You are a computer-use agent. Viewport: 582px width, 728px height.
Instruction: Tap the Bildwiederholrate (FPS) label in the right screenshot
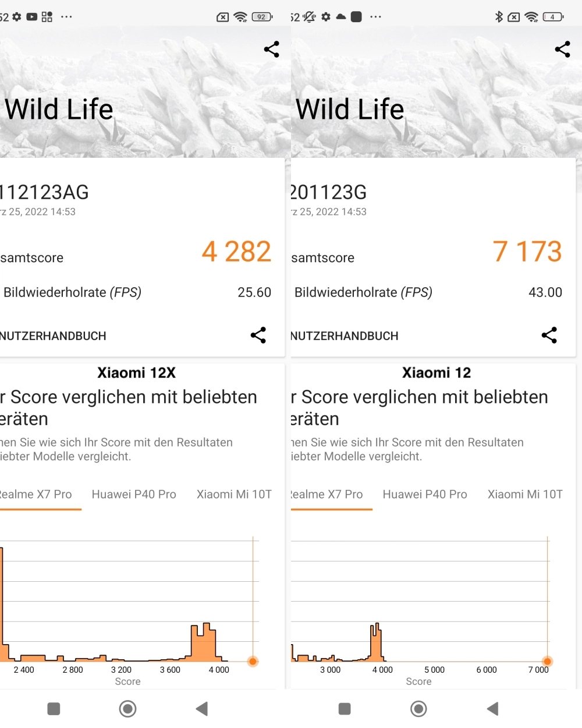(x=364, y=292)
